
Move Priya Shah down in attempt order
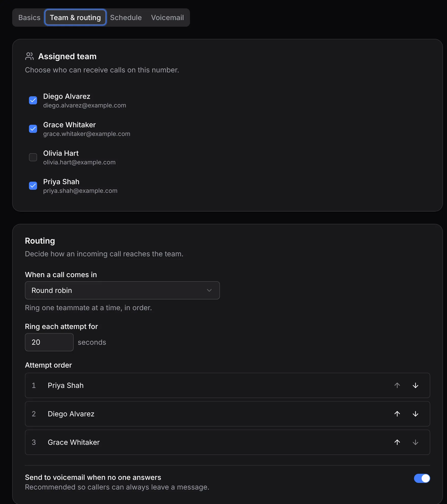coord(416,385)
